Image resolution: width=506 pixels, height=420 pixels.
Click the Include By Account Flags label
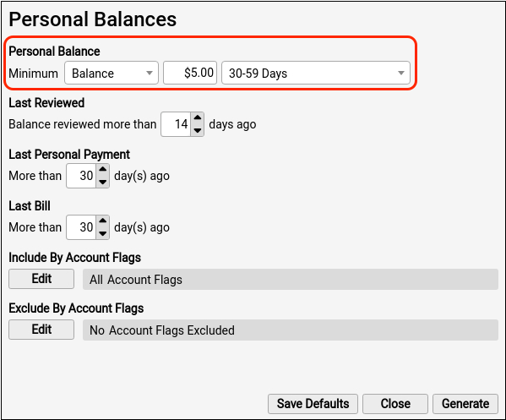pyautogui.click(x=74, y=258)
